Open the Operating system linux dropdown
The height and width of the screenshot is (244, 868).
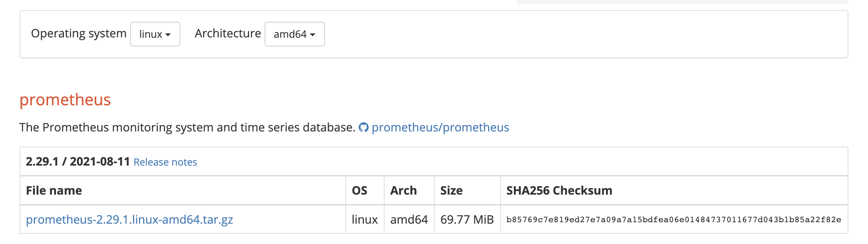click(155, 34)
